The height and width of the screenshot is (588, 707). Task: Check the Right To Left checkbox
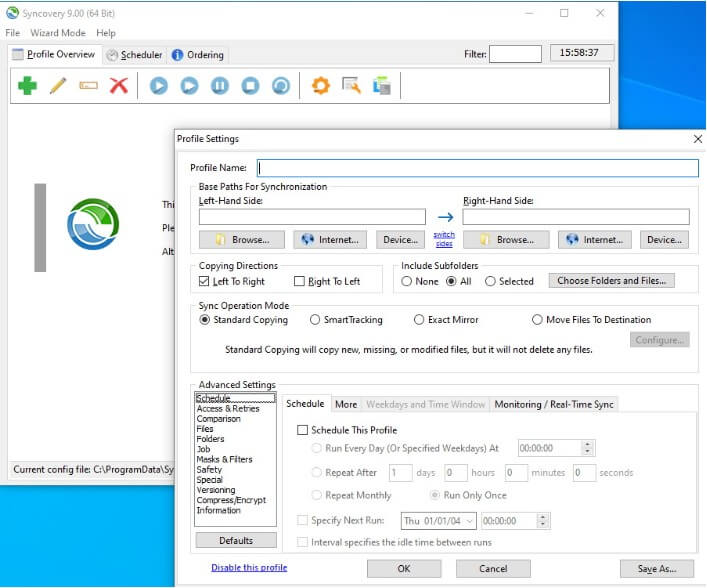[x=299, y=281]
